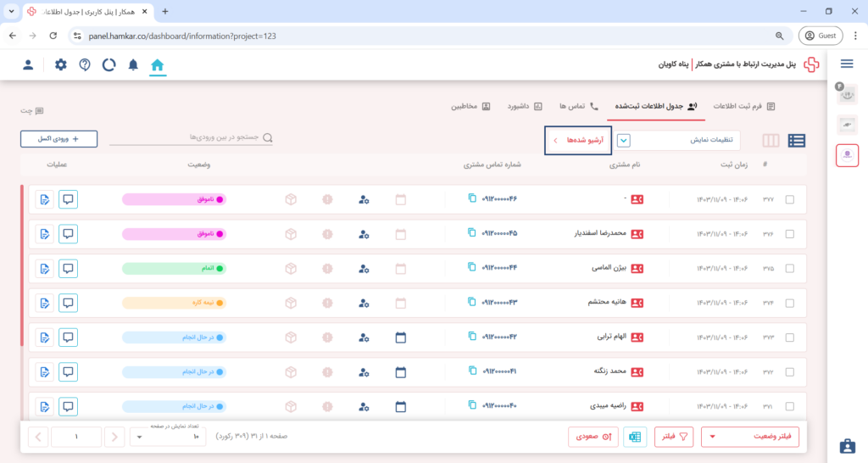This screenshot has height=463, width=868.
Task: Switch to داشبورد tab
Action: [x=525, y=106]
